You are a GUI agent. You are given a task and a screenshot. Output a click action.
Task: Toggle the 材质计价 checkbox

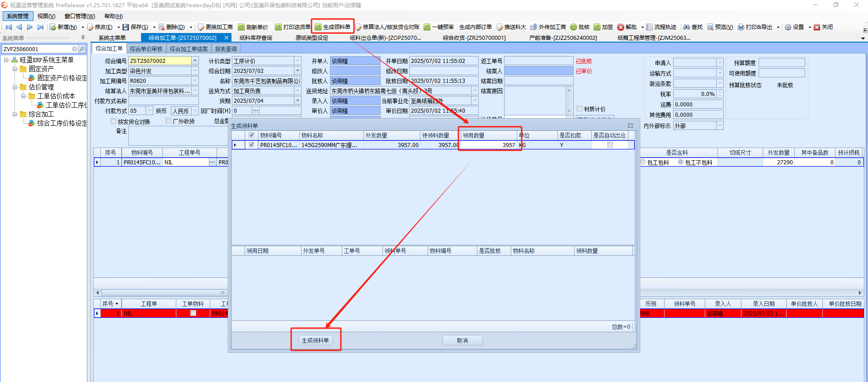[x=580, y=109]
